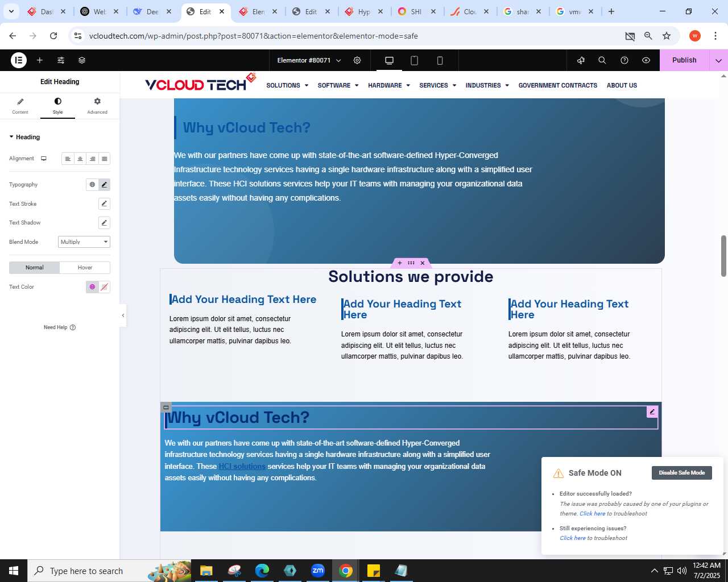Click HCI solutions link in text
Viewport: 728px width, 582px height.
(x=242, y=466)
